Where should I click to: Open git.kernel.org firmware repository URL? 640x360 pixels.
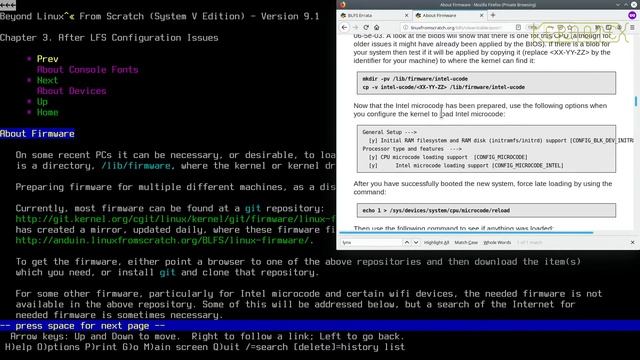176,219
